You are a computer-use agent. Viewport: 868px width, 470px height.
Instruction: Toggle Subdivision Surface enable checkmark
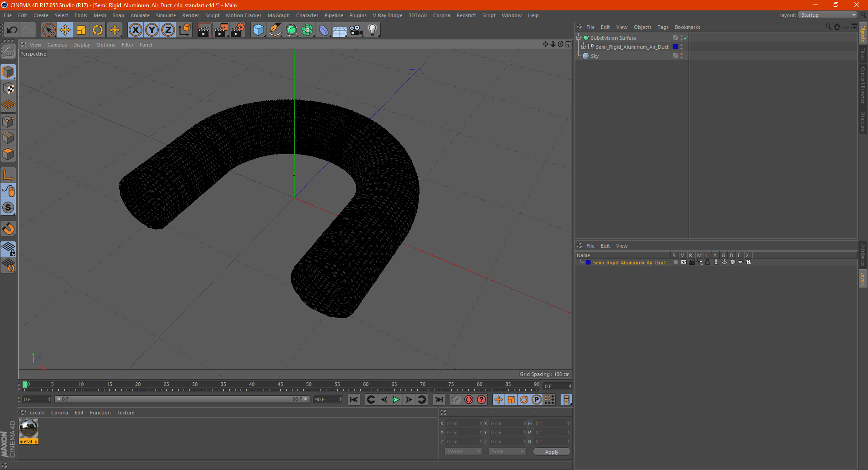(x=685, y=38)
